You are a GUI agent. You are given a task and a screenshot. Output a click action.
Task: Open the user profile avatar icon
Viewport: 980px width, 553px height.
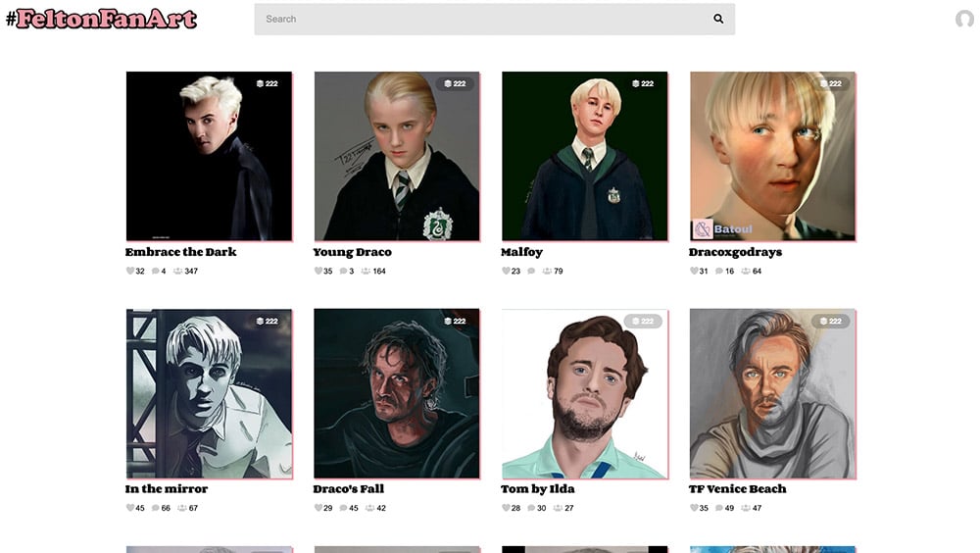964,19
